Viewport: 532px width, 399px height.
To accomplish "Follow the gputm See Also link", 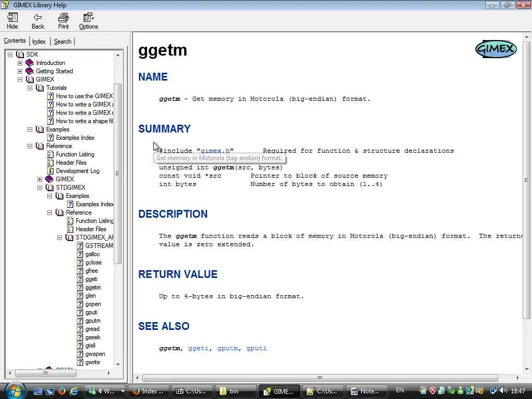I will click(228, 348).
